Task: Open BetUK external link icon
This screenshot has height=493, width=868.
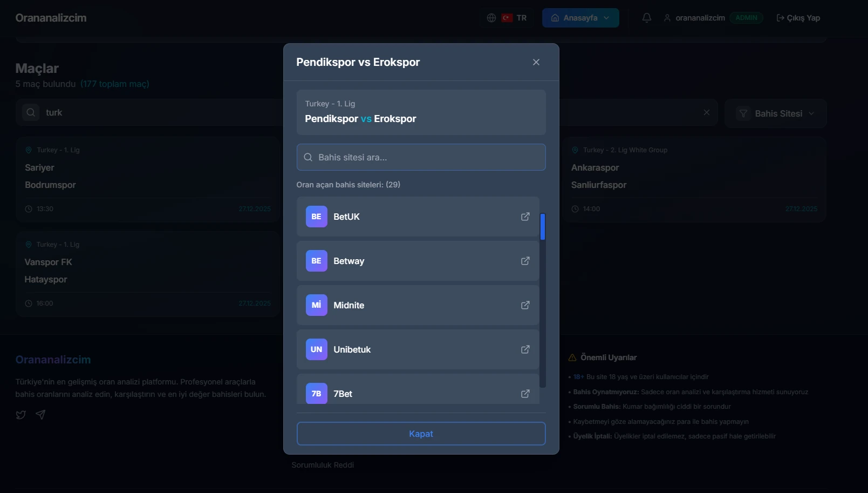Action: (x=525, y=217)
